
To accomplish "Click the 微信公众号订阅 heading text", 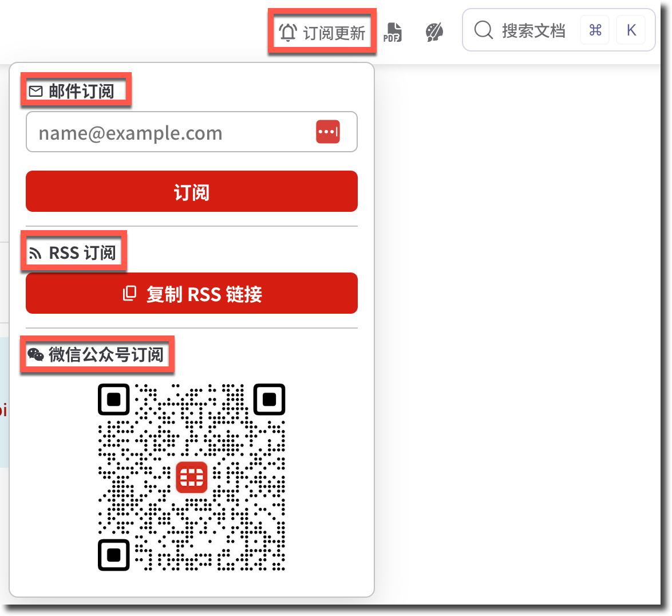I will [106, 354].
